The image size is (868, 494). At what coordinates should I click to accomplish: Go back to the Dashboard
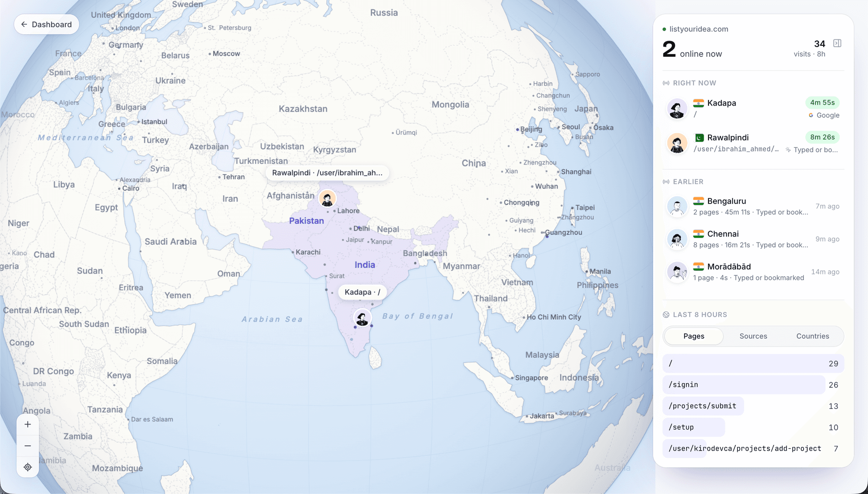[47, 24]
